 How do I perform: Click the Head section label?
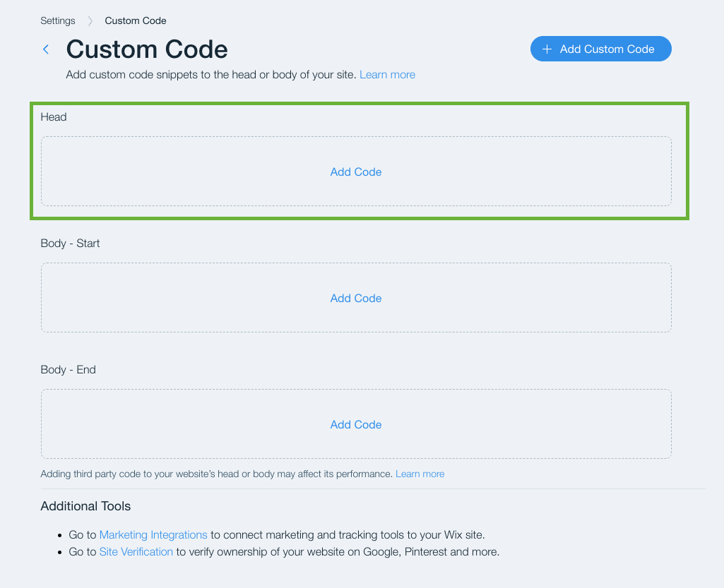point(53,116)
